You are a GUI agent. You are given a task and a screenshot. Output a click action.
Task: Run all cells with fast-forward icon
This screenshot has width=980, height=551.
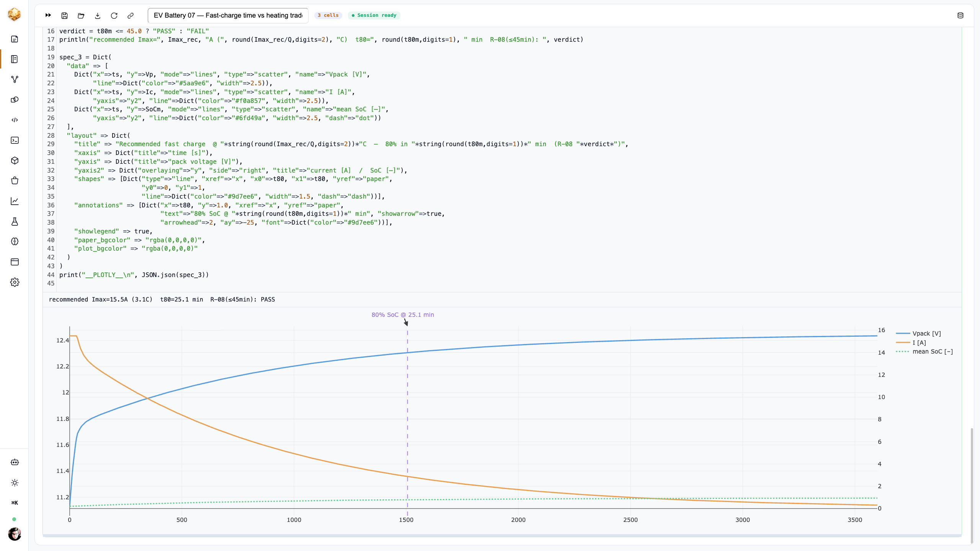(48, 15)
